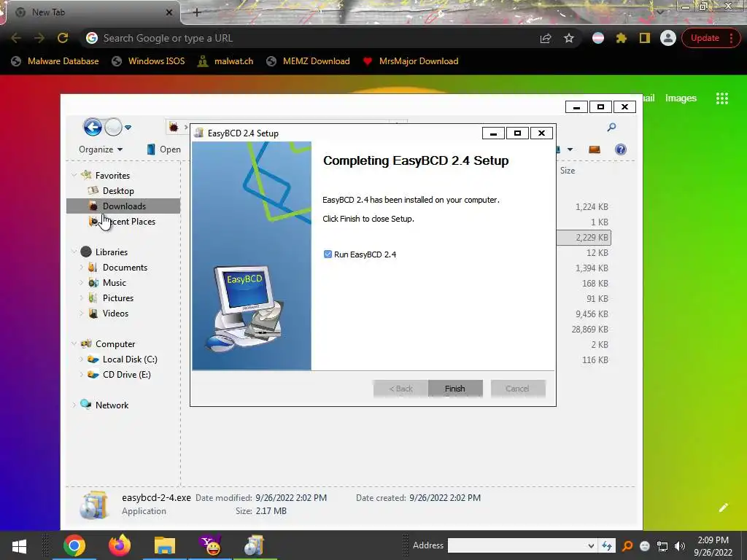Open Explorer help question mark icon
747x560 pixels.
[620, 149]
